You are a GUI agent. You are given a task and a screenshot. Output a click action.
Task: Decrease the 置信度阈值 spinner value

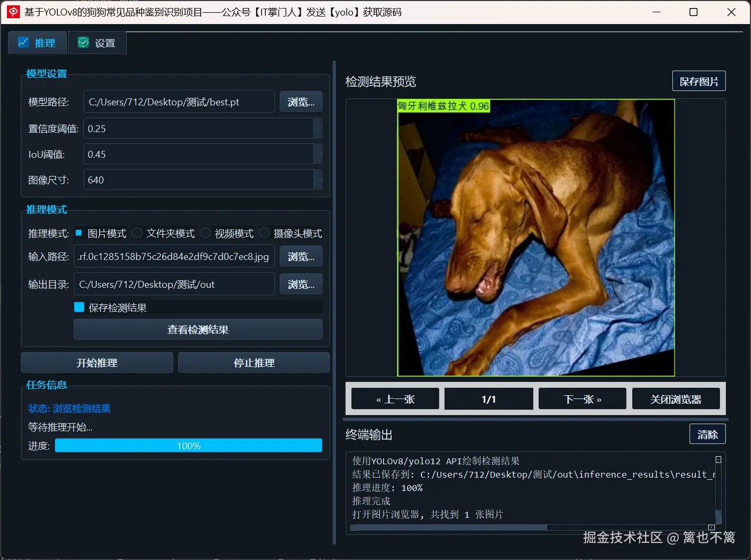(x=318, y=134)
